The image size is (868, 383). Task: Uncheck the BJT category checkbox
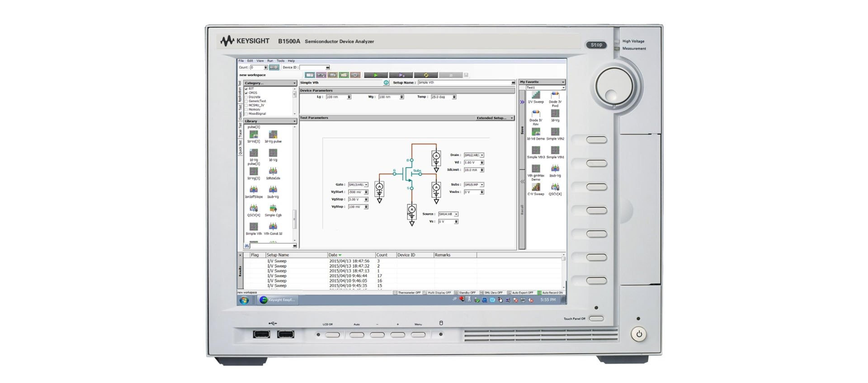[x=246, y=89]
